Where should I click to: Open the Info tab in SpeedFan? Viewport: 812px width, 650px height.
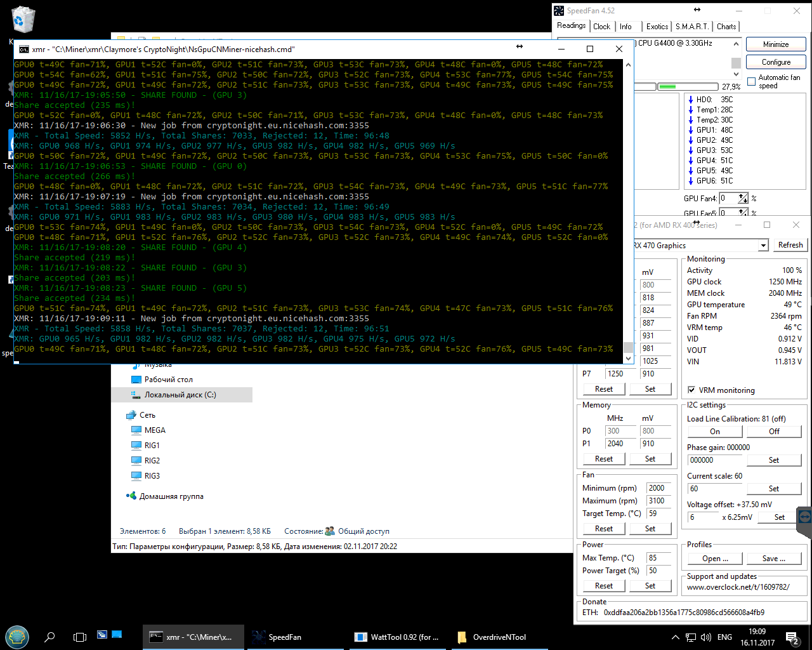click(625, 27)
